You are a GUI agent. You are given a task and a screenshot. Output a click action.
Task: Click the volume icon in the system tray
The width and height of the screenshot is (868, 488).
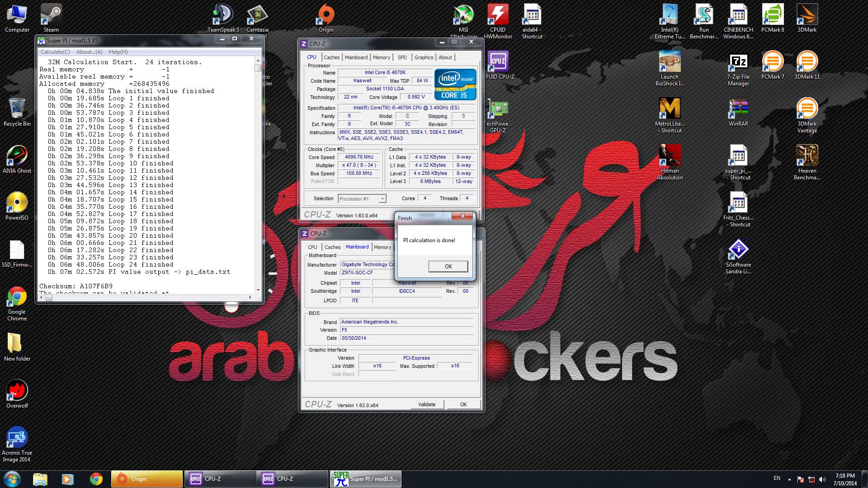822,479
